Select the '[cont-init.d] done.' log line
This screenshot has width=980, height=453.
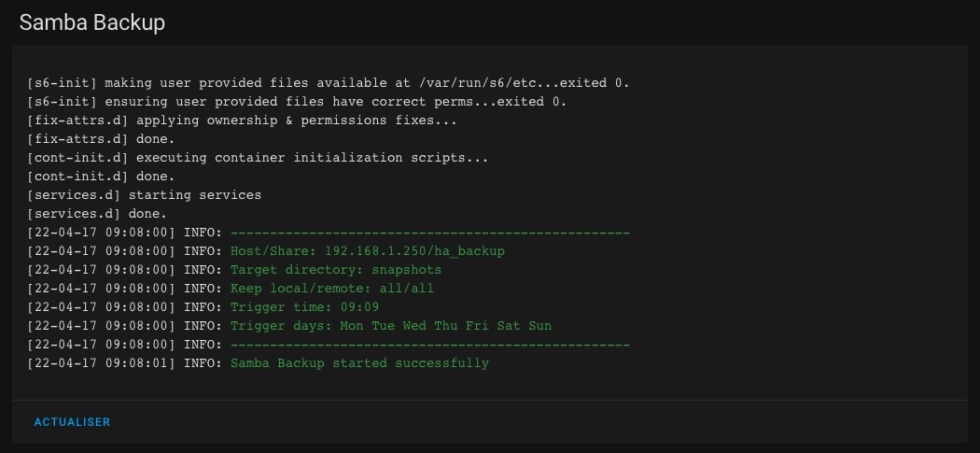[x=101, y=177]
